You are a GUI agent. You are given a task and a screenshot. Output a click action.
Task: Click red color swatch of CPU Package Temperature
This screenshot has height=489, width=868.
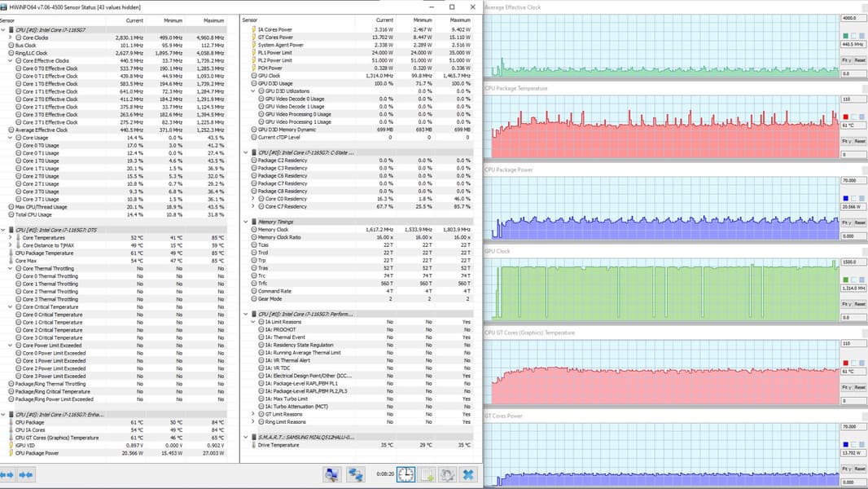coord(846,117)
